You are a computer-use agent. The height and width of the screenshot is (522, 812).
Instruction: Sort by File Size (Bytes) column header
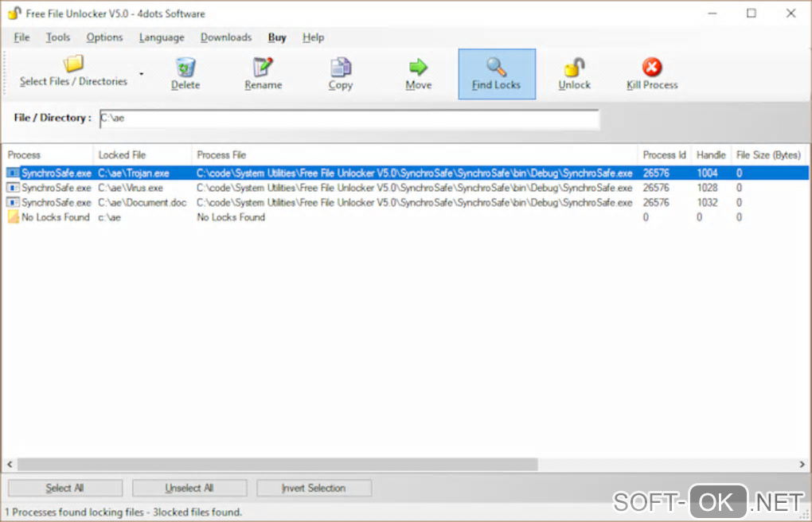[x=768, y=155]
